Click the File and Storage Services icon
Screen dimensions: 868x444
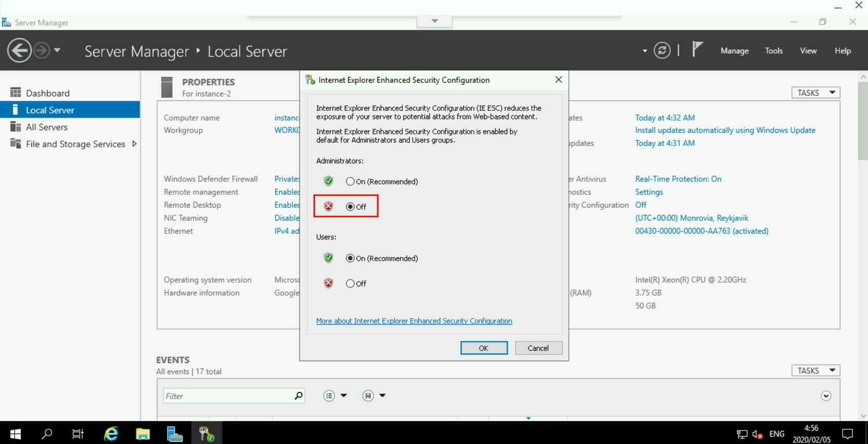[16, 144]
